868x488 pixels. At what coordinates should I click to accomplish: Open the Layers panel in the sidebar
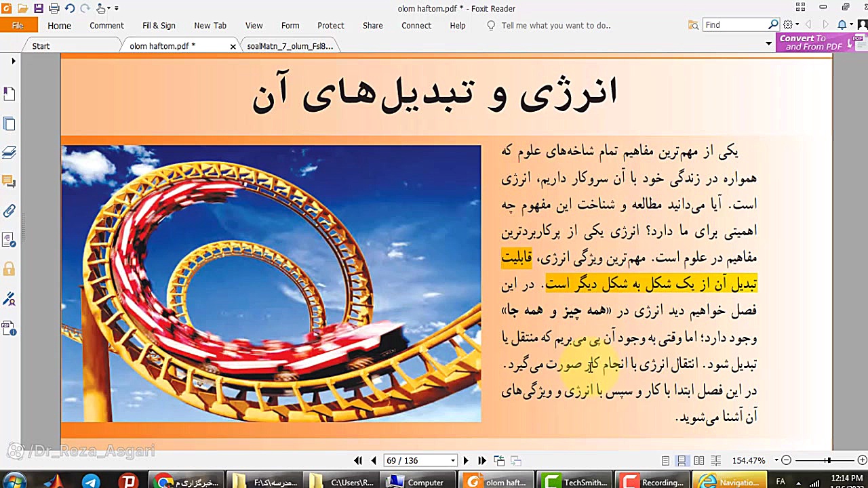pyautogui.click(x=9, y=152)
